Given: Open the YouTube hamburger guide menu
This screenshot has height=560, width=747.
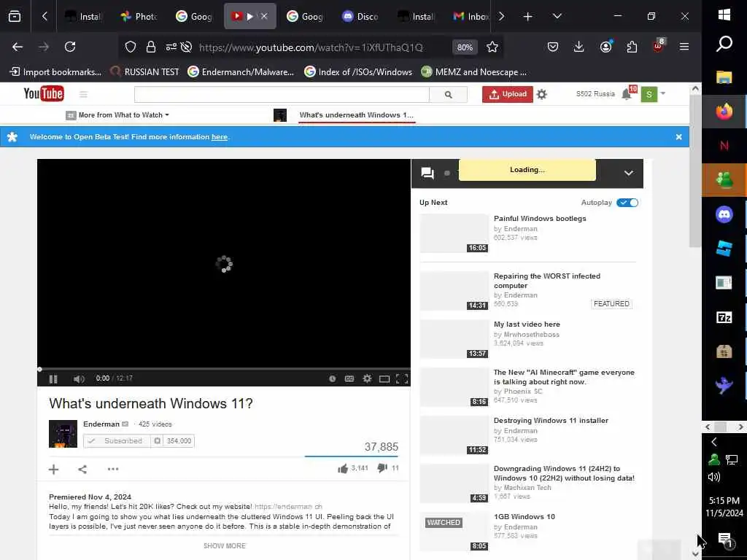Looking at the screenshot, I should [x=83, y=94].
